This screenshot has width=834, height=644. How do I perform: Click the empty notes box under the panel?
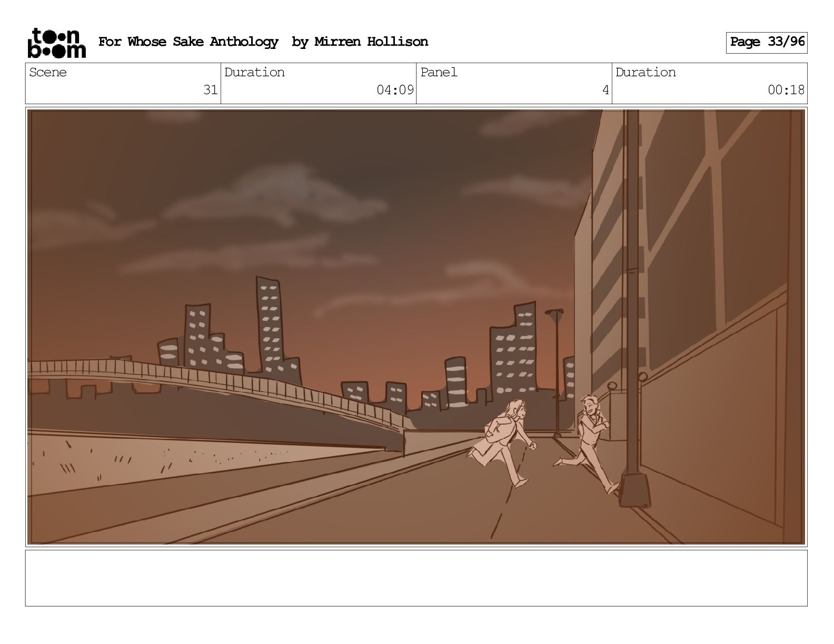(x=416, y=578)
